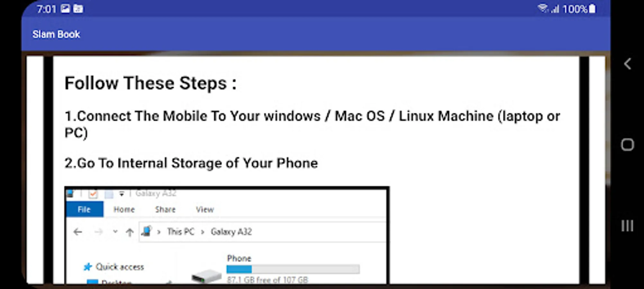Open the recent apps view
Image resolution: width=644 pixels, height=289 pixels.
(x=627, y=226)
